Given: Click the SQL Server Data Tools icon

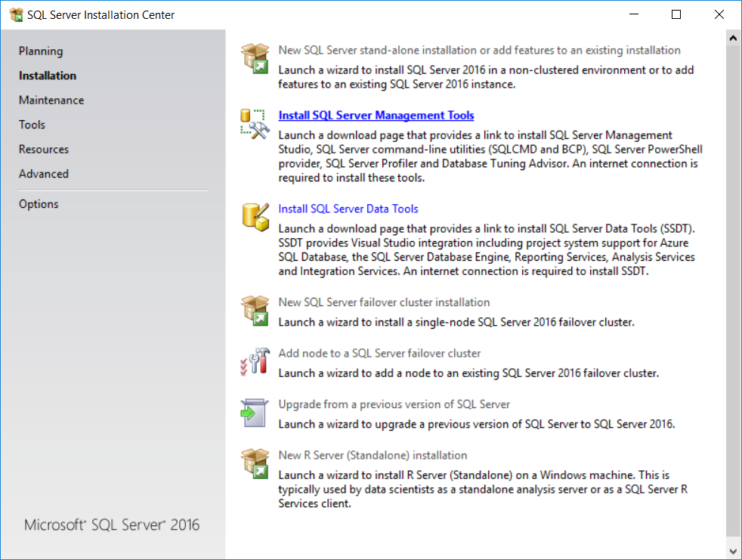Looking at the screenshot, I should (255, 218).
